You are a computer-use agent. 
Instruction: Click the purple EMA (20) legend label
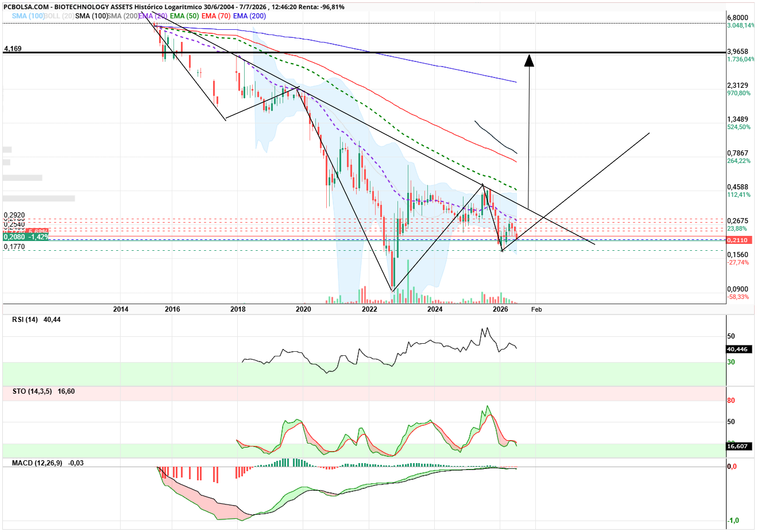[x=153, y=16]
